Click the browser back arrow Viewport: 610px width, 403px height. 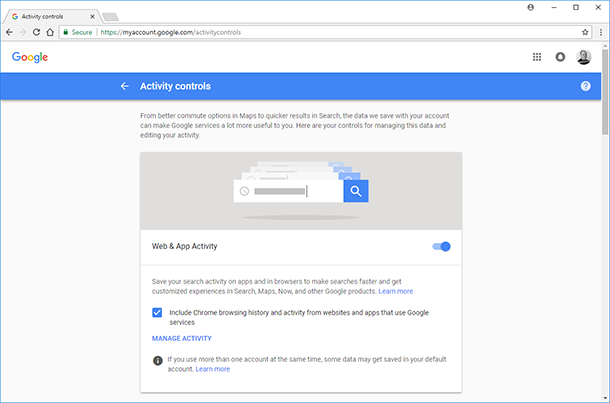[9, 32]
